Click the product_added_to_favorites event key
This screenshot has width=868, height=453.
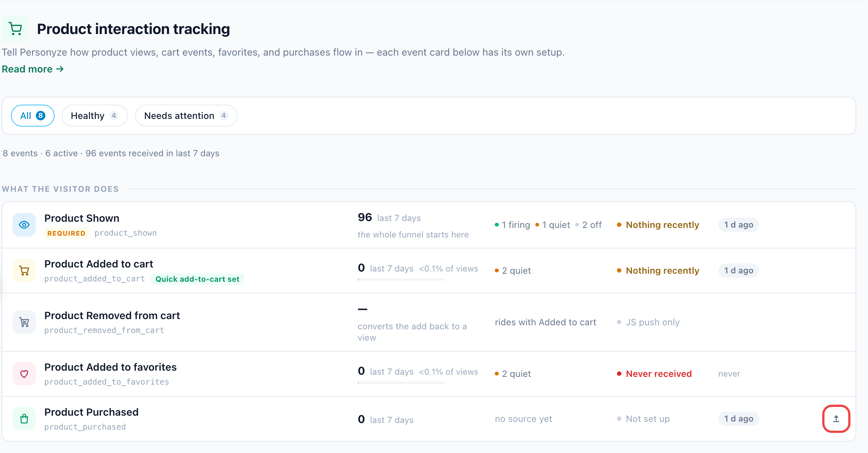tap(107, 382)
